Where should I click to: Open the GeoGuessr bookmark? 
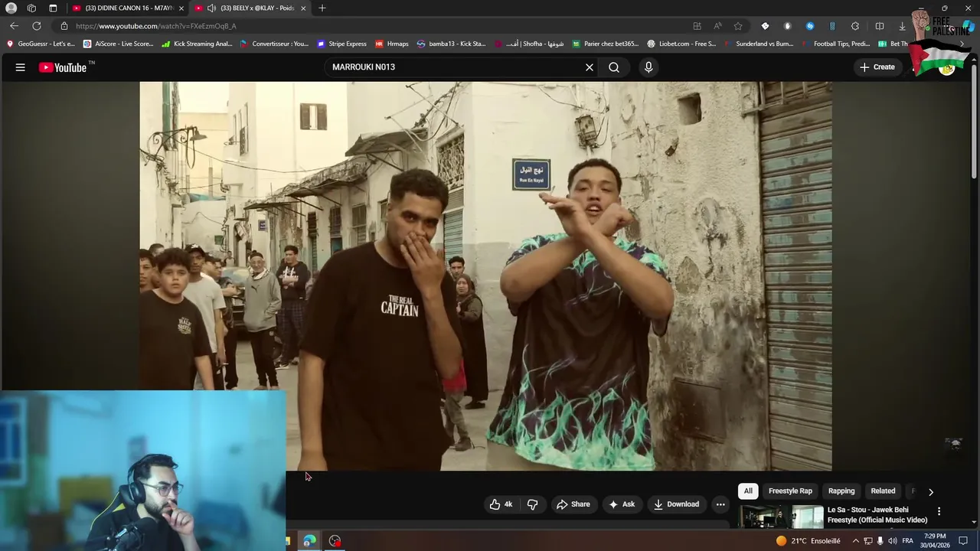41,44
